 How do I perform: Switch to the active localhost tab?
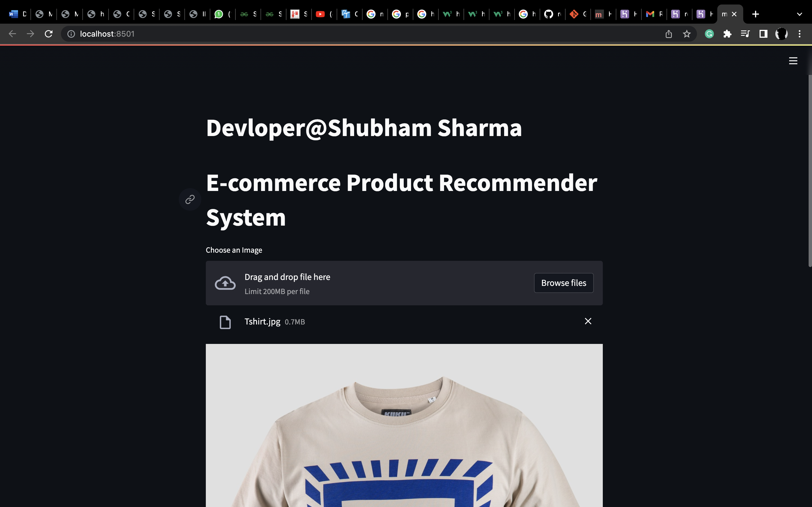click(725, 14)
